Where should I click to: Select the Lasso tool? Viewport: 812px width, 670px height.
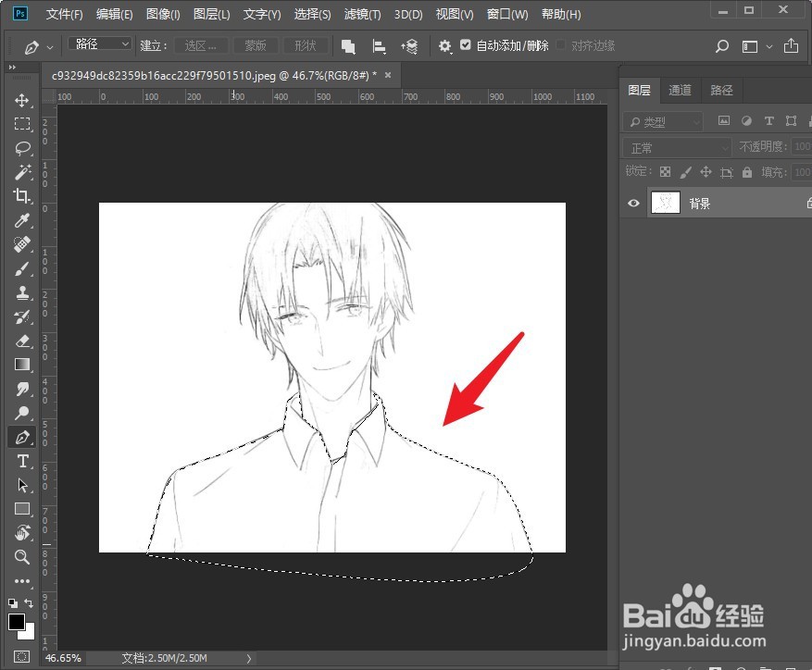pyautogui.click(x=21, y=148)
